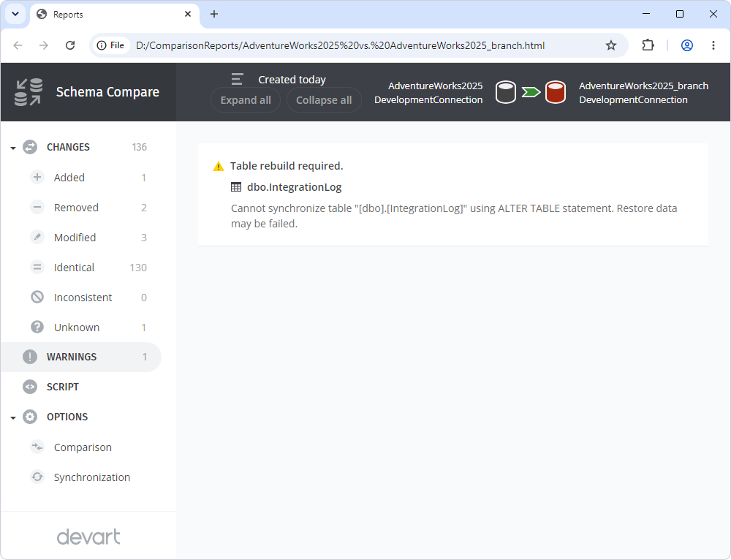Click the Cannot synchronize table warning message

point(454,216)
